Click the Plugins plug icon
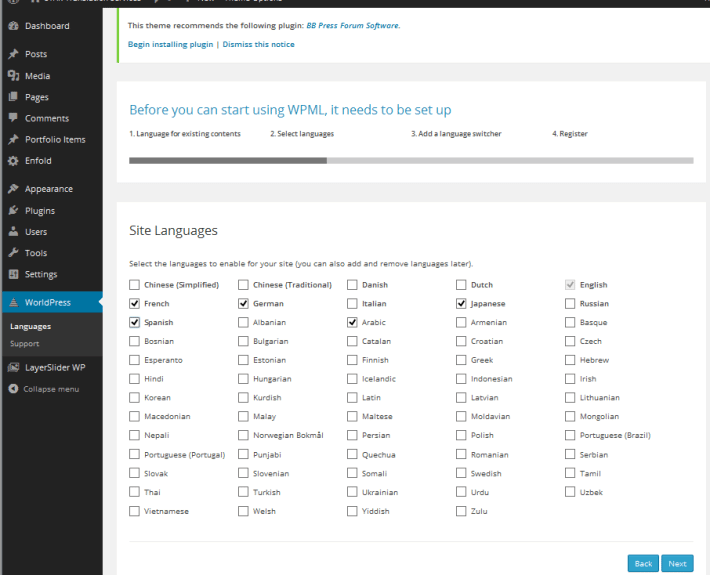 pyautogui.click(x=14, y=210)
